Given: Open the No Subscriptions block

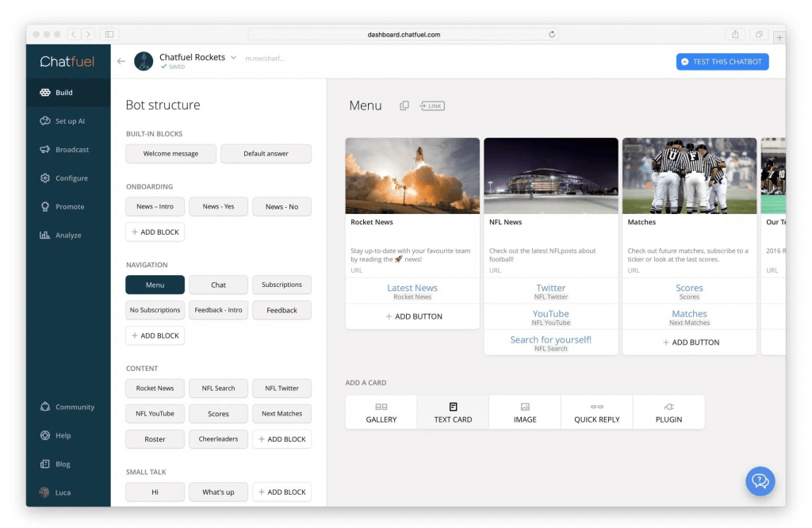Looking at the screenshot, I should [x=155, y=310].
